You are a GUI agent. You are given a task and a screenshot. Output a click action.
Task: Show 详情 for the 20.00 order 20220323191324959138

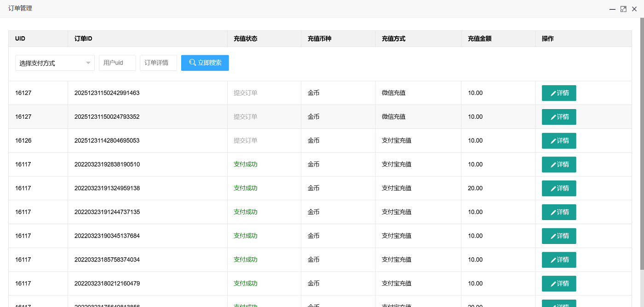pyautogui.click(x=559, y=188)
